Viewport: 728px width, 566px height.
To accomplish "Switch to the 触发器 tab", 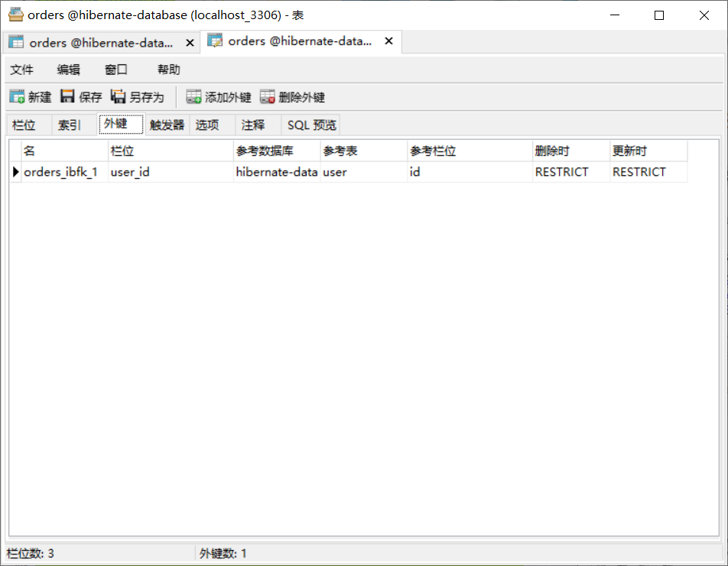I will (167, 125).
